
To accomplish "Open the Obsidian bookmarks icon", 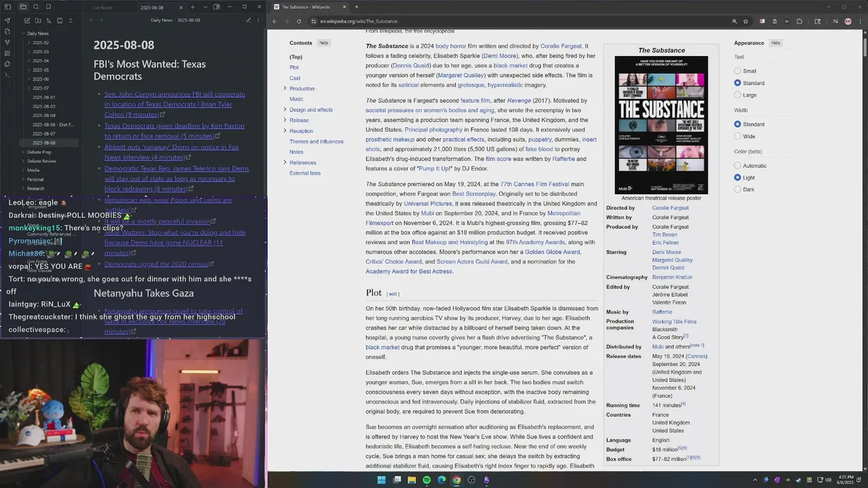I will 48,7.
